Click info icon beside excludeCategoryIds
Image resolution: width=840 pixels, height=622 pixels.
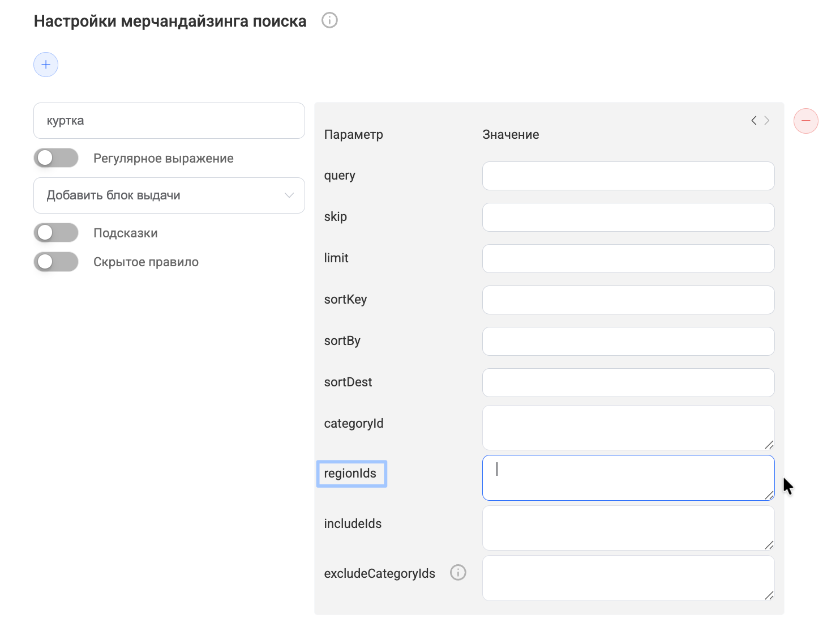click(x=458, y=573)
